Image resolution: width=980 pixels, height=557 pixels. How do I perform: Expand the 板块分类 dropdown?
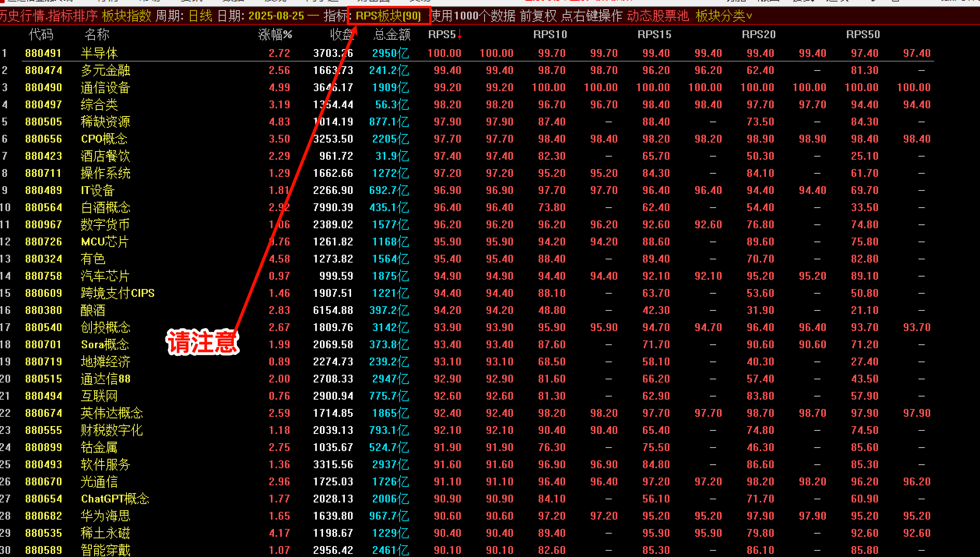click(x=724, y=16)
